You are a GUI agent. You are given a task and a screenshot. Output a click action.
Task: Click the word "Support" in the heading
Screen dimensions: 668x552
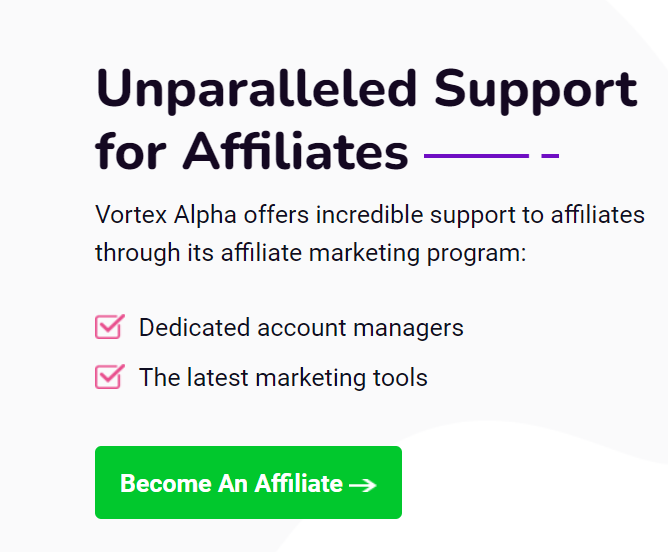tap(536, 91)
